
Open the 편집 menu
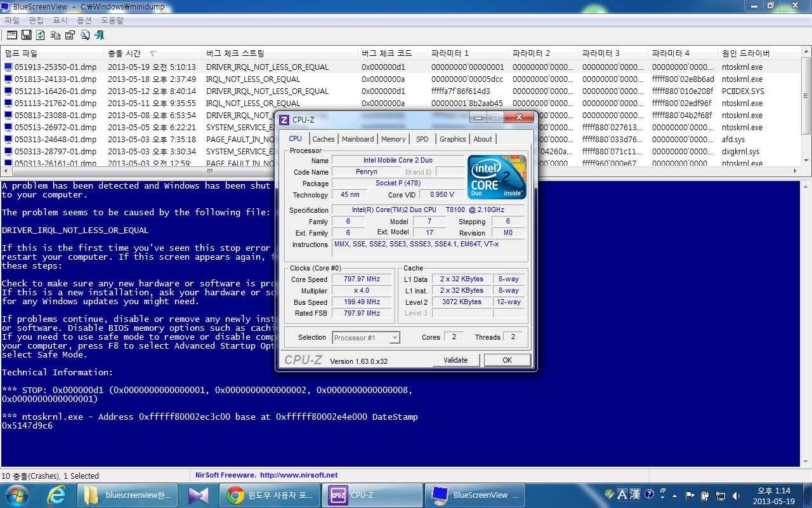36,20
